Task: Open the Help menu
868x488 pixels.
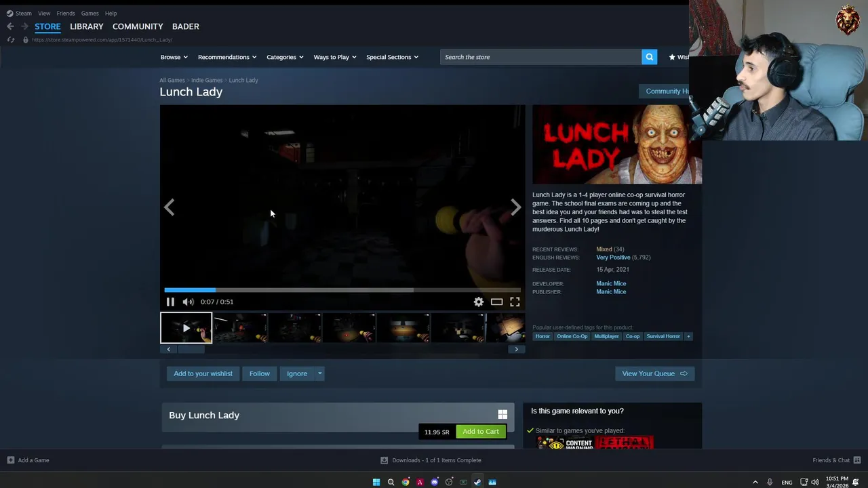Action: coord(111,13)
